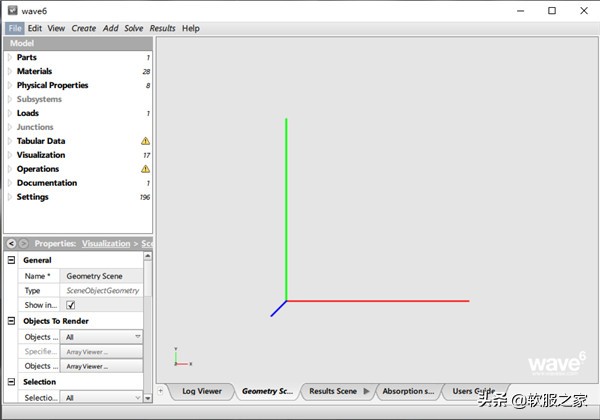Select the Loads item in Model tree
The height and width of the screenshot is (420, 600).
point(28,113)
